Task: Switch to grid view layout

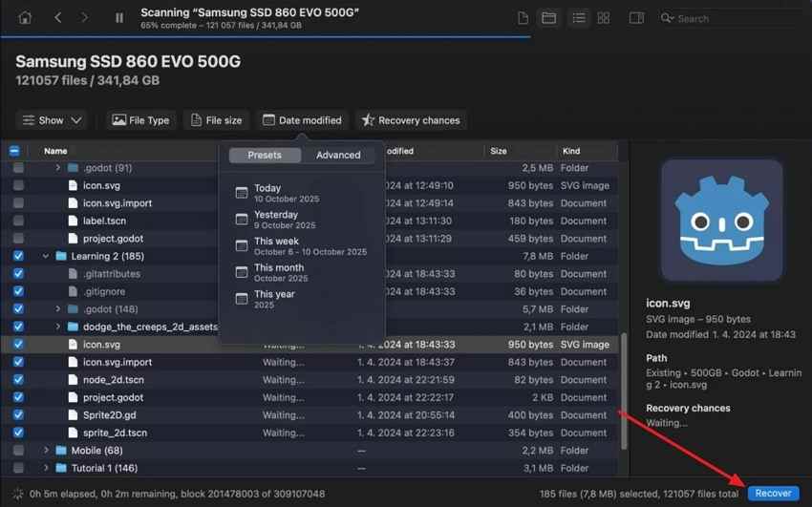Action: click(x=604, y=19)
